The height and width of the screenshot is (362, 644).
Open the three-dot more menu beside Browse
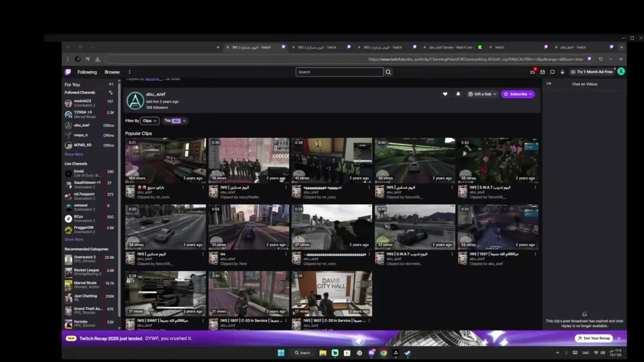(129, 72)
